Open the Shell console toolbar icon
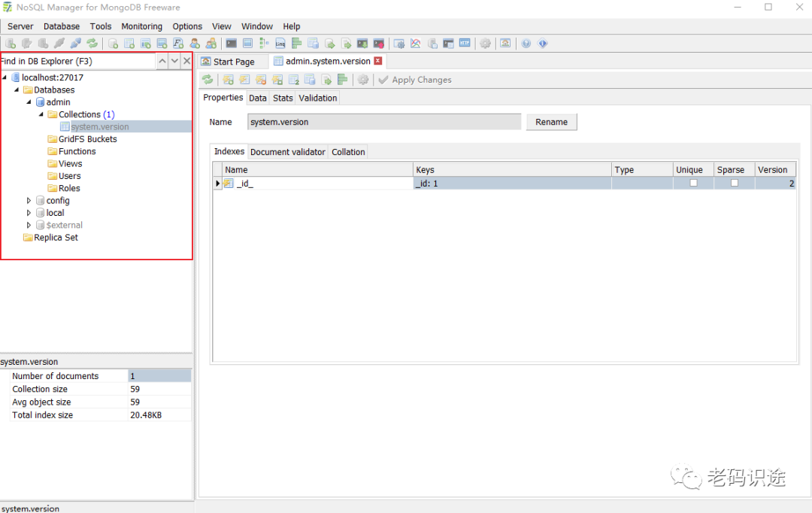812x513 pixels. click(x=232, y=44)
